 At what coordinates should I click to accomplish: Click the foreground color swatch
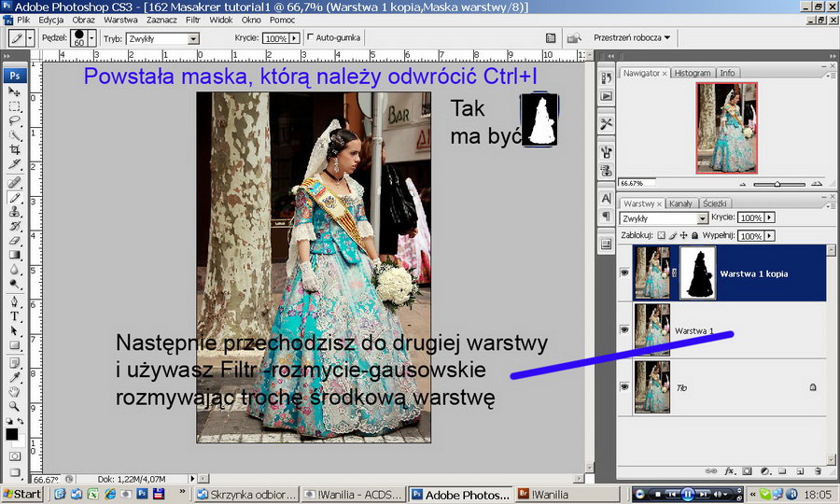[x=12, y=434]
